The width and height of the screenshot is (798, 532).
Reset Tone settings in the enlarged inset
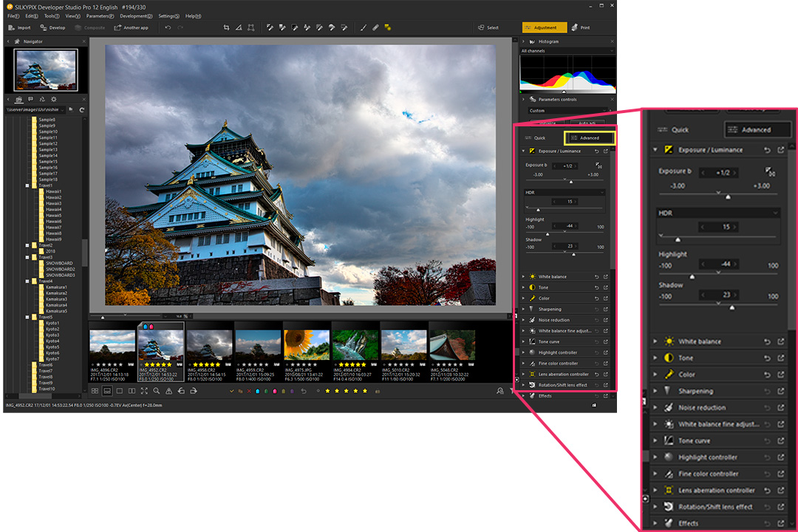[x=767, y=358]
